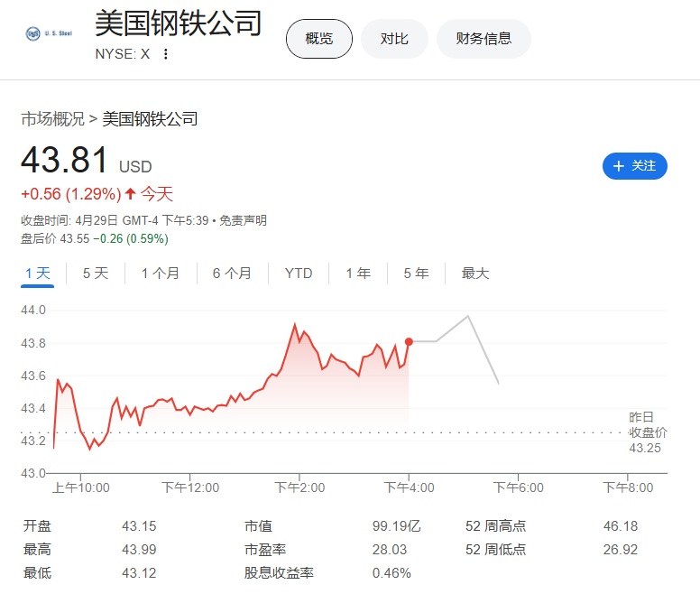Click the red closing price dot on chart
Image resolution: width=700 pixels, height=594 pixels.
tap(409, 341)
